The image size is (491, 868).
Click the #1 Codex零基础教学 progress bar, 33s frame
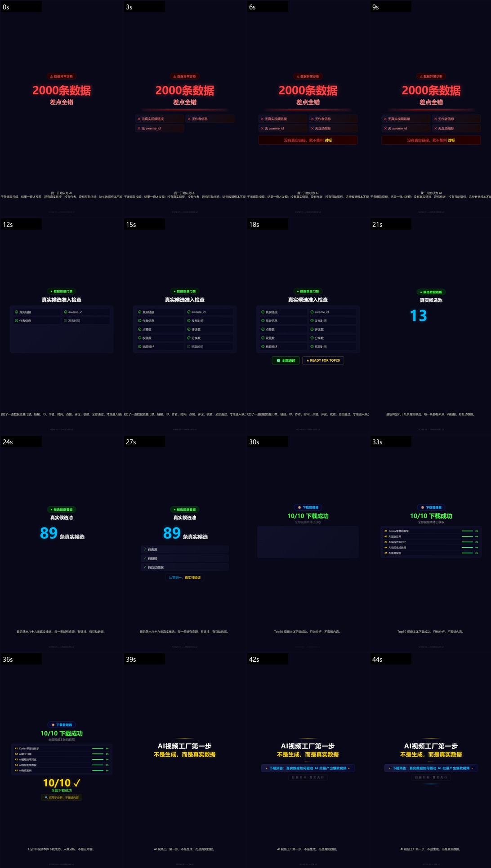(467, 531)
